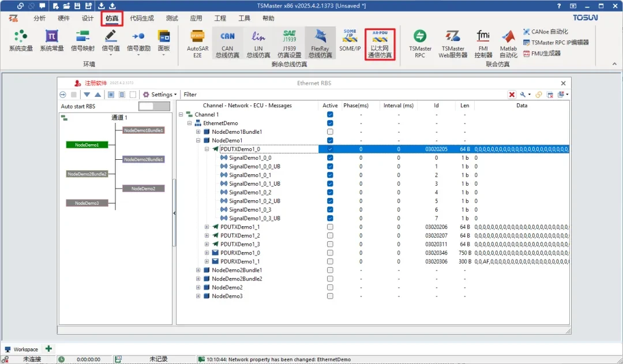
Task: Uncheck Active box for SignalDemo1_0_1
Action: pyautogui.click(x=330, y=175)
